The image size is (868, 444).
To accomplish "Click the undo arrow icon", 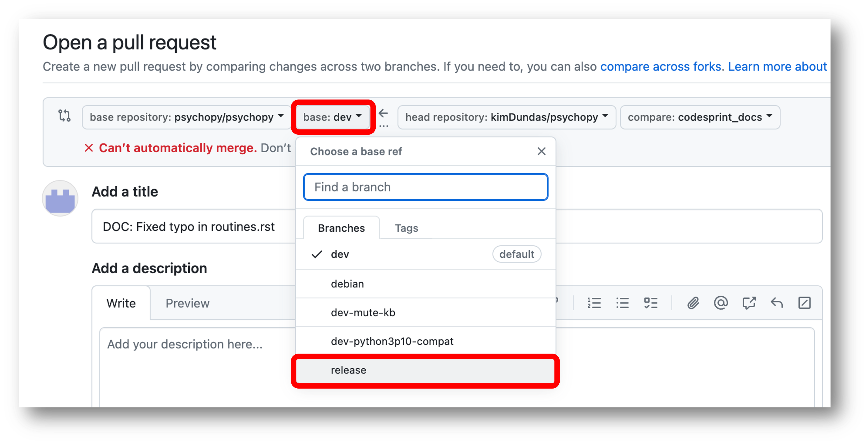I will [x=779, y=303].
